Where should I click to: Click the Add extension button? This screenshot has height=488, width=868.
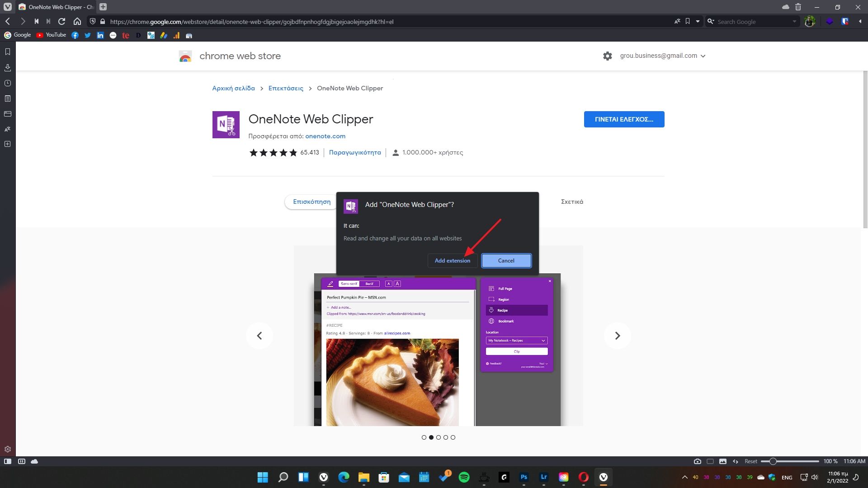point(452,261)
